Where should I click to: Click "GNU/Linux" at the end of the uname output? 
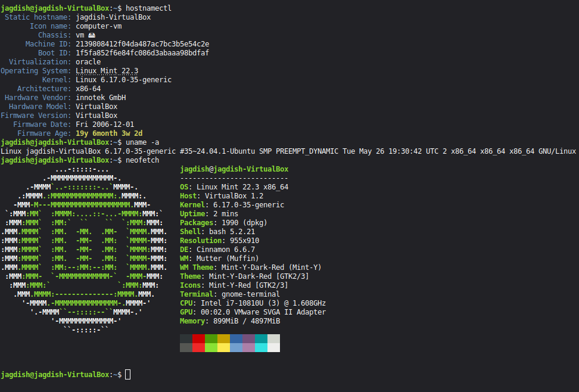[557, 151]
